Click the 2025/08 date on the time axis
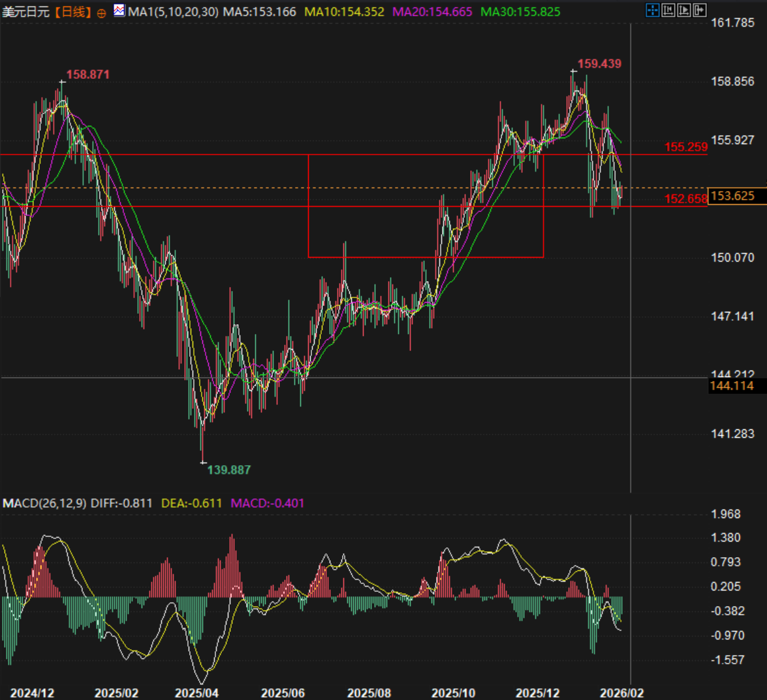 click(x=369, y=692)
